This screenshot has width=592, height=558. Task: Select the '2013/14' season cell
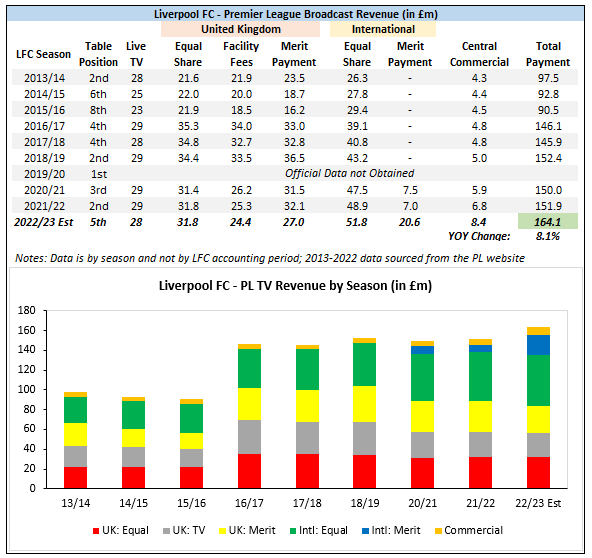45,78
